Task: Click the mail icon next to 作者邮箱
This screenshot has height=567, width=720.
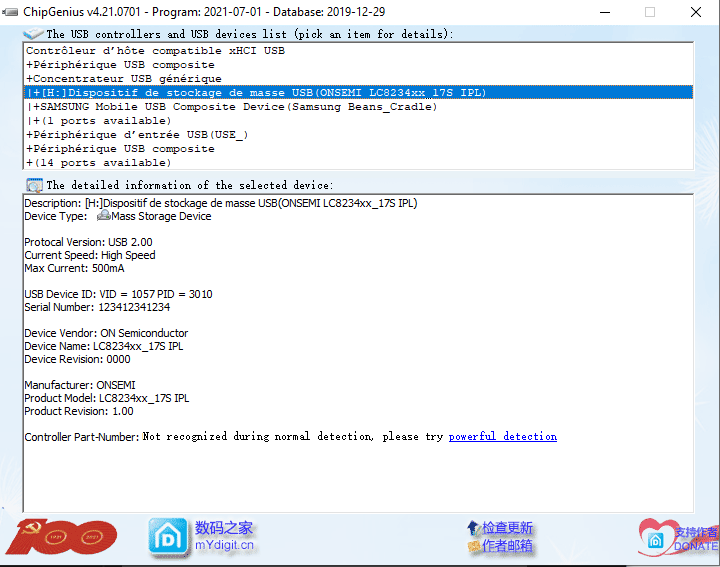Action: 473,546
